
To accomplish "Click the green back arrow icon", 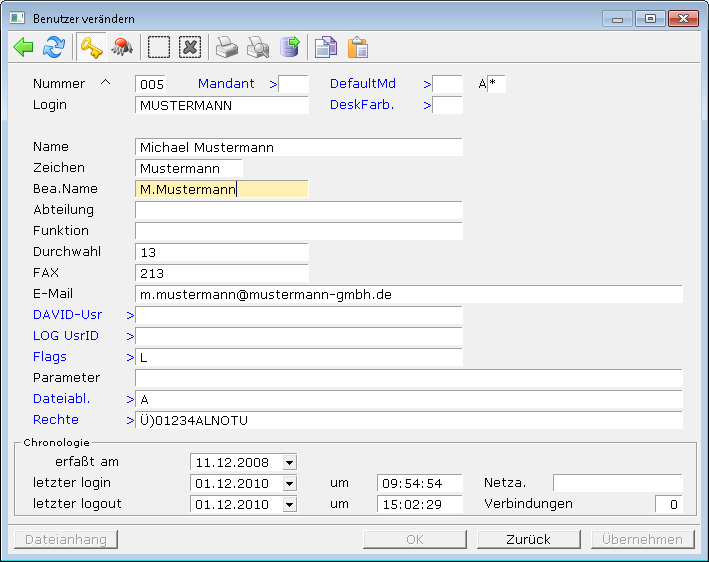I will (24, 47).
